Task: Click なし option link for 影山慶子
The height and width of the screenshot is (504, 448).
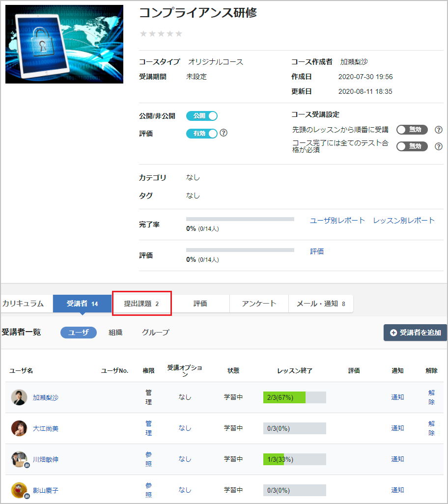Action: (185, 490)
